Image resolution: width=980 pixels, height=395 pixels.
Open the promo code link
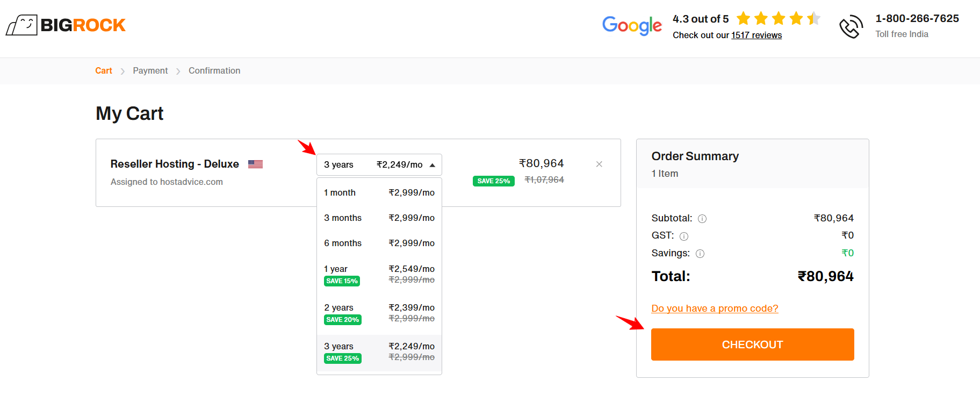[x=715, y=308]
